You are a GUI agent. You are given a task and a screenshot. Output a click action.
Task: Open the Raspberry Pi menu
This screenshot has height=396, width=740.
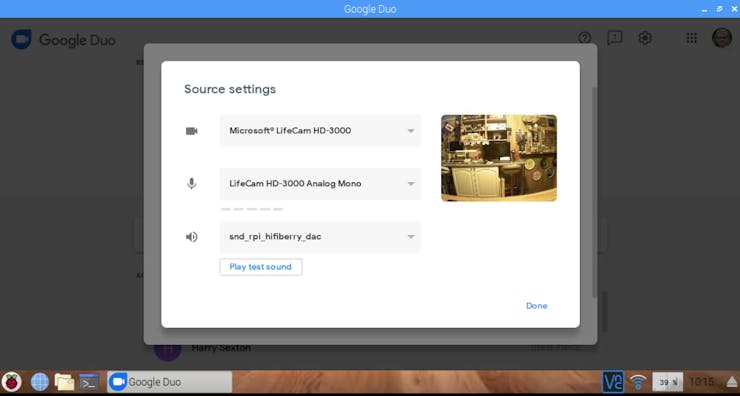[12, 381]
